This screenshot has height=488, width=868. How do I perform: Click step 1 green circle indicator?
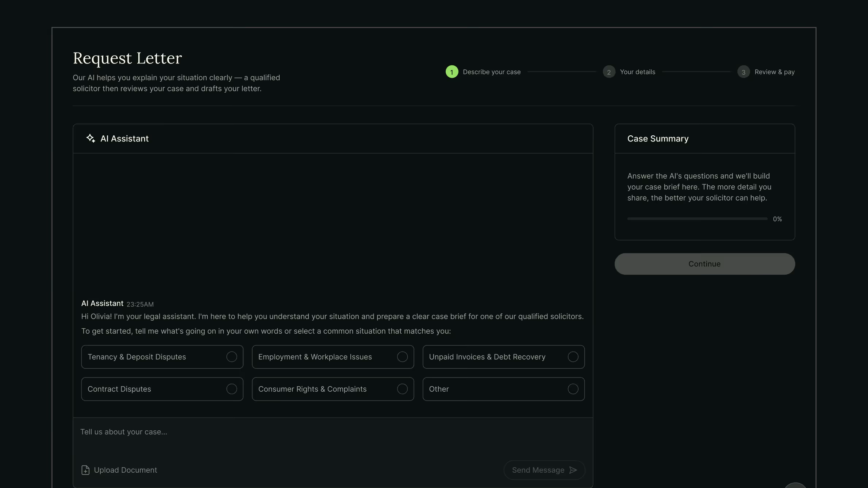(452, 72)
